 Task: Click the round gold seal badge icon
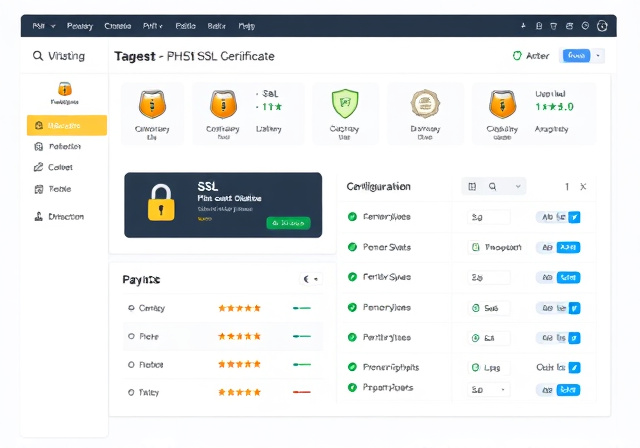pyautogui.click(x=425, y=102)
